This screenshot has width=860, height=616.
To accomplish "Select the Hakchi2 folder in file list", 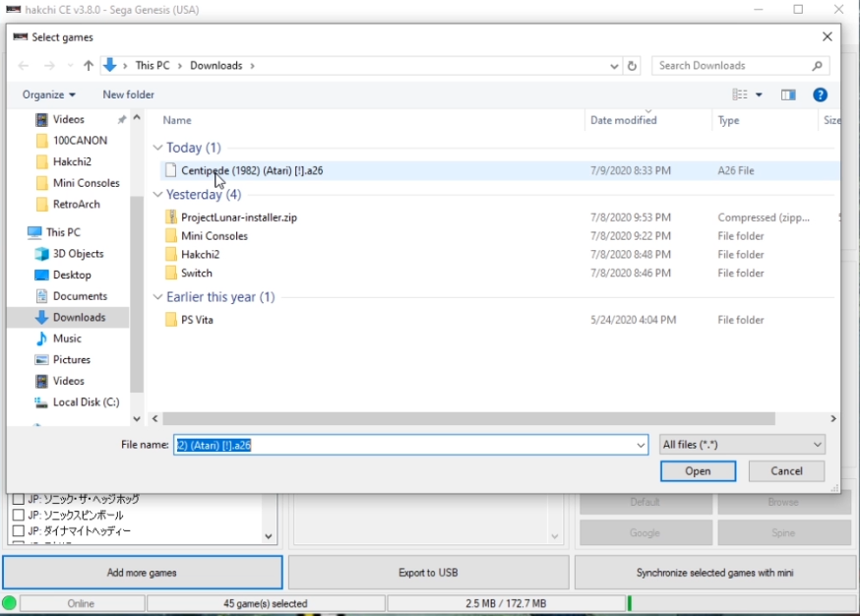I will pos(200,255).
